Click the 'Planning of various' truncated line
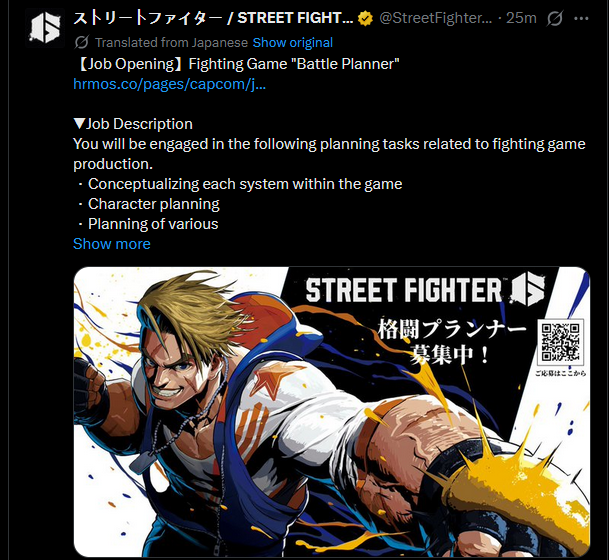609x560 pixels. tap(148, 224)
